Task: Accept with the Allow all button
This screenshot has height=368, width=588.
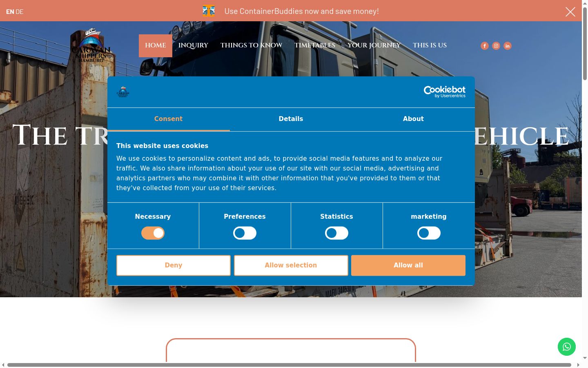Action: point(408,265)
